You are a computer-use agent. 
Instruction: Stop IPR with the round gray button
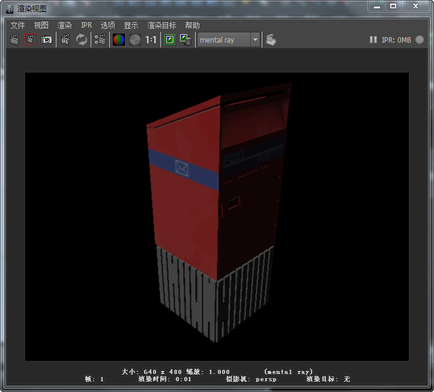[x=420, y=40]
